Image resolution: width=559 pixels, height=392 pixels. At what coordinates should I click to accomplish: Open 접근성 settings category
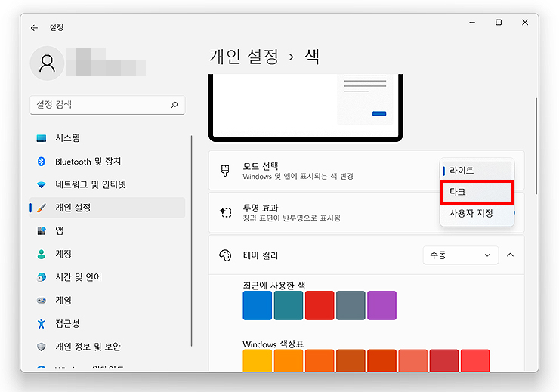(x=107, y=323)
